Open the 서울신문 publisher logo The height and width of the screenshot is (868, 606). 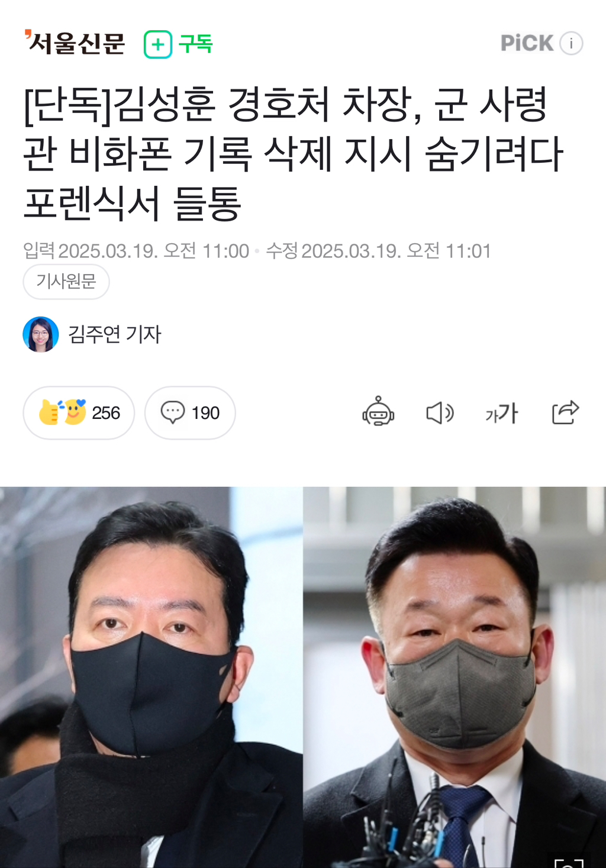(x=75, y=43)
